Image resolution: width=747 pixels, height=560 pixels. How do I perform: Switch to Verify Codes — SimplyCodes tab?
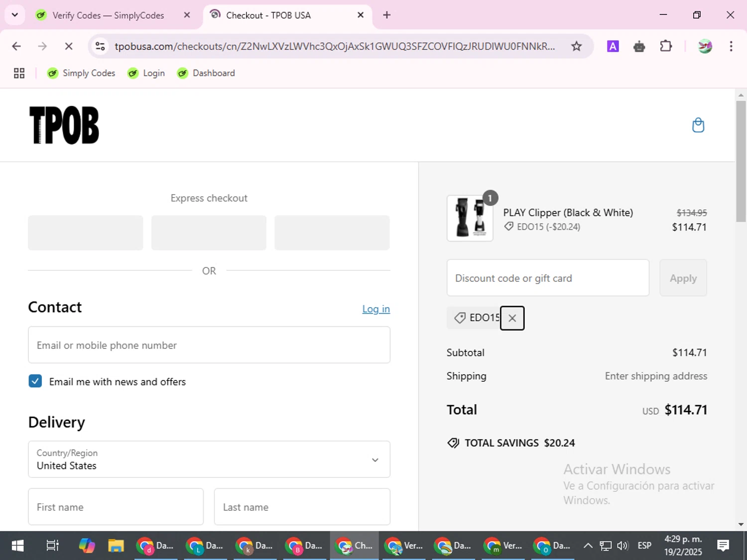click(107, 15)
